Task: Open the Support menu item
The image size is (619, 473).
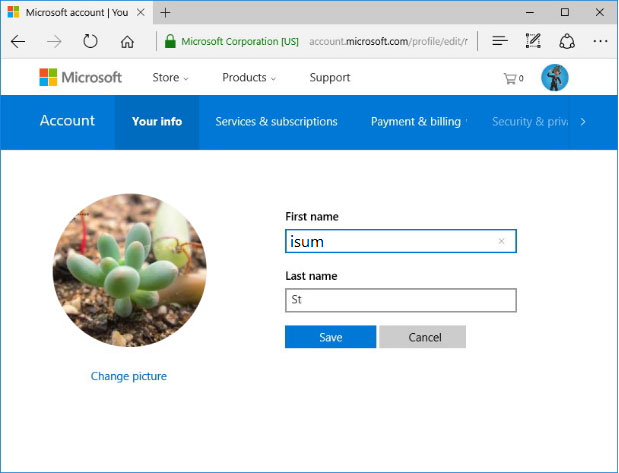Action: (x=330, y=78)
